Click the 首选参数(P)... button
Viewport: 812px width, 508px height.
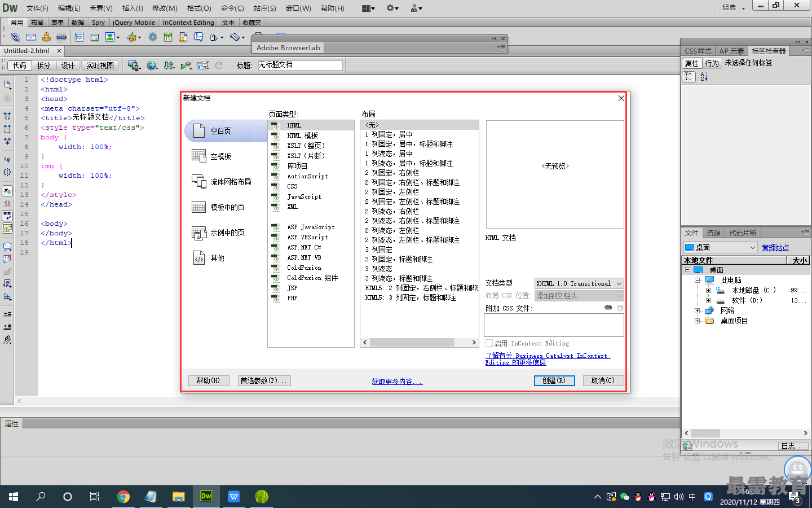(264, 380)
